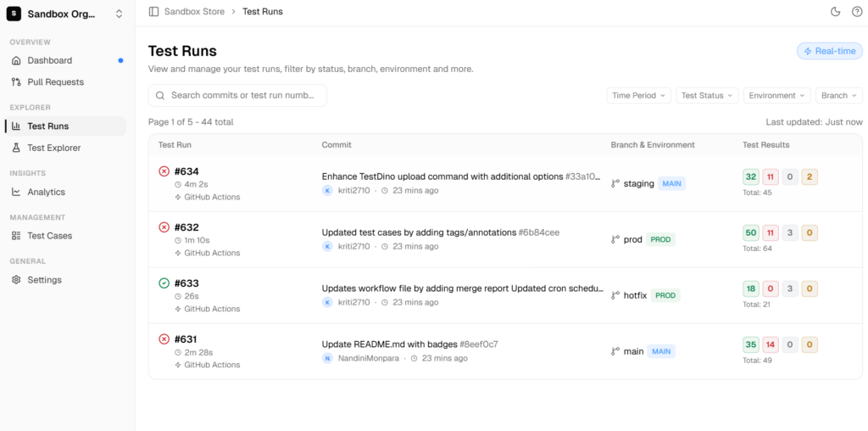Viewport: 868px width, 431px height.
Task: Click gray skipped count 3 for run #633
Action: (790, 288)
